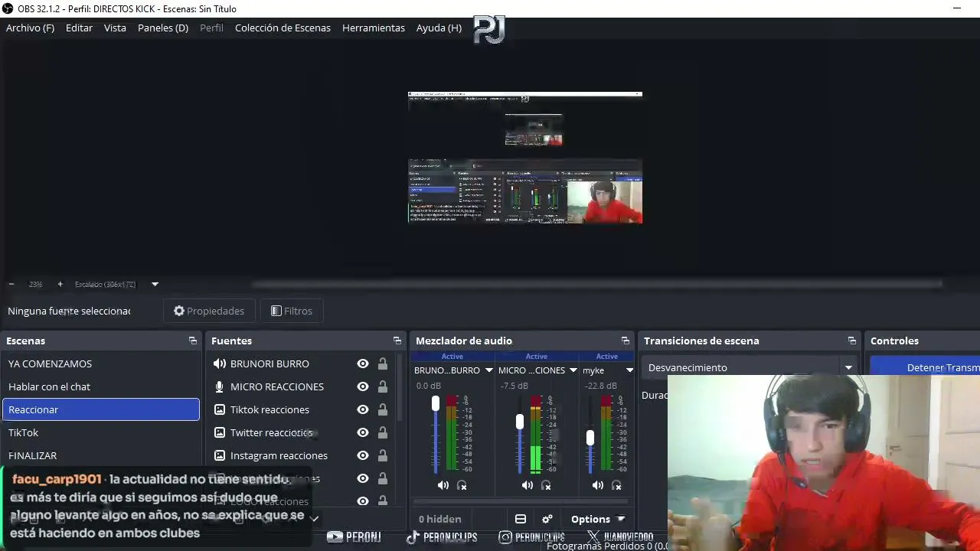
Task: Open the Perfil menu
Action: [211, 28]
